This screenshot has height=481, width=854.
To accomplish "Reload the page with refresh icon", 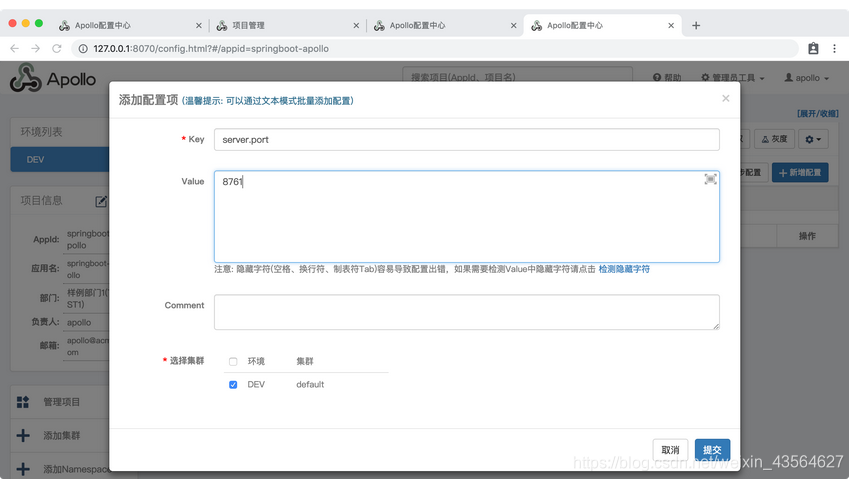I will pos(57,48).
